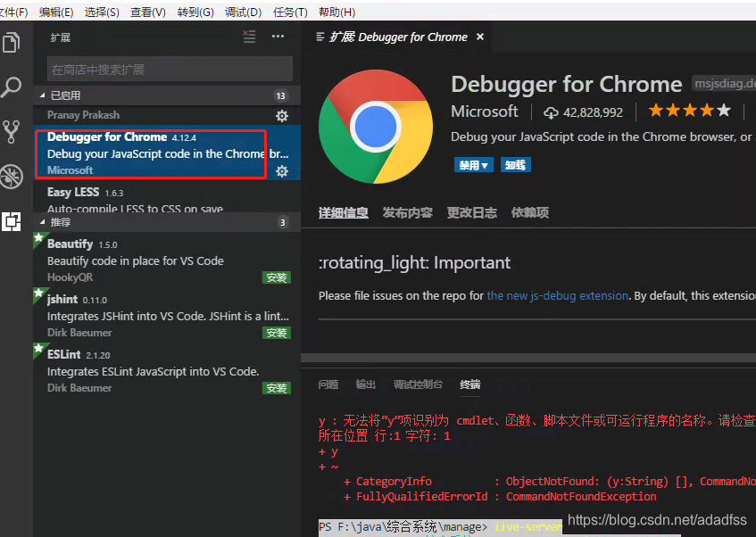This screenshot has height=537, width=756.
Task: Select Debugger for Chrome in extension list
Action: click(x=167, y=153)
